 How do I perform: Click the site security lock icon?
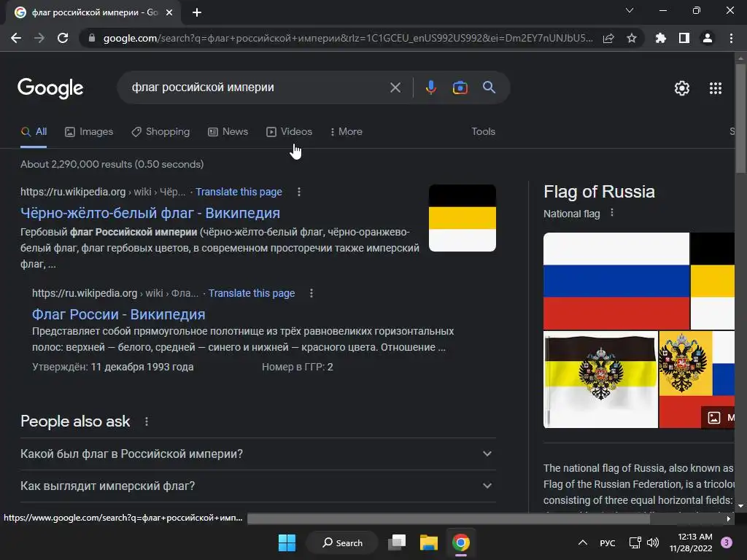(x=92, y=38)
